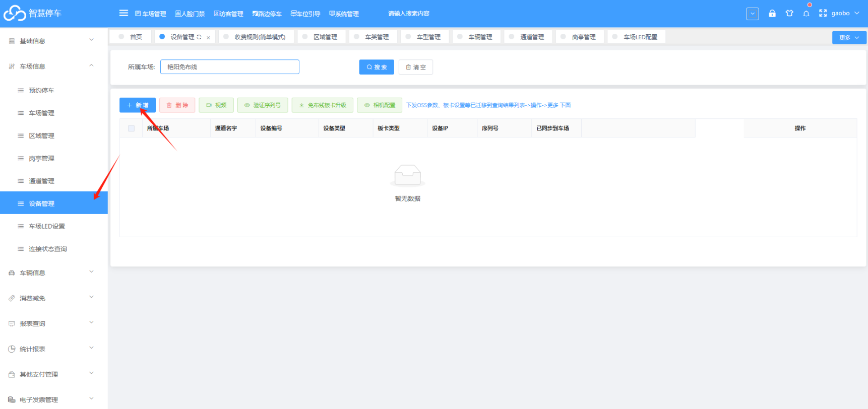Click the red 删除 button
Image resolution: width=868 pixels, height=409 pixels.
177,105
